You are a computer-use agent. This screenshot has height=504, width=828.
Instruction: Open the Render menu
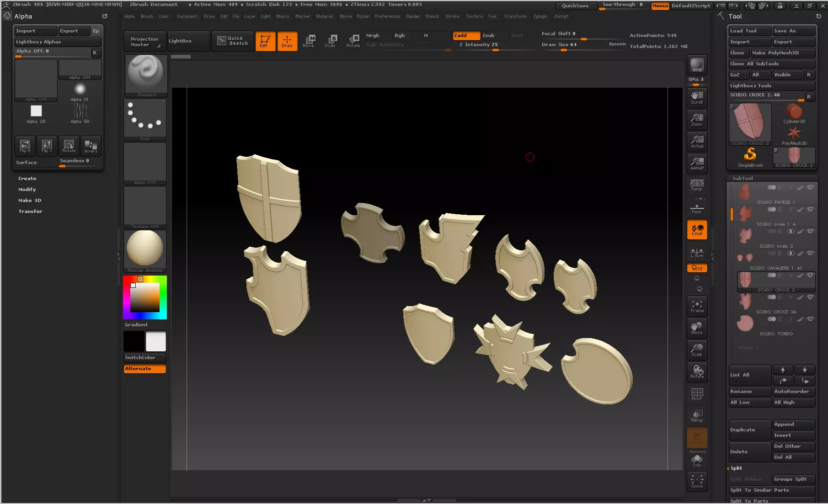[413, 16]
